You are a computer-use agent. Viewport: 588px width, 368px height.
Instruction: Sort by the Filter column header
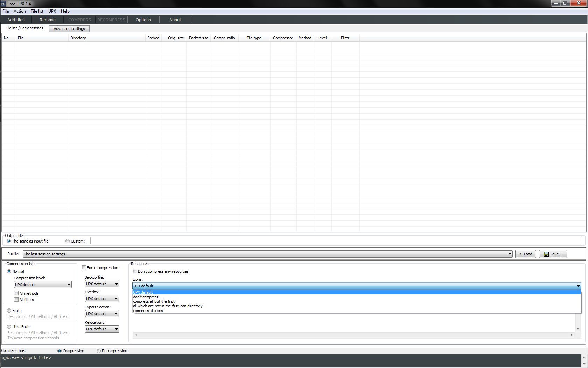345,38
